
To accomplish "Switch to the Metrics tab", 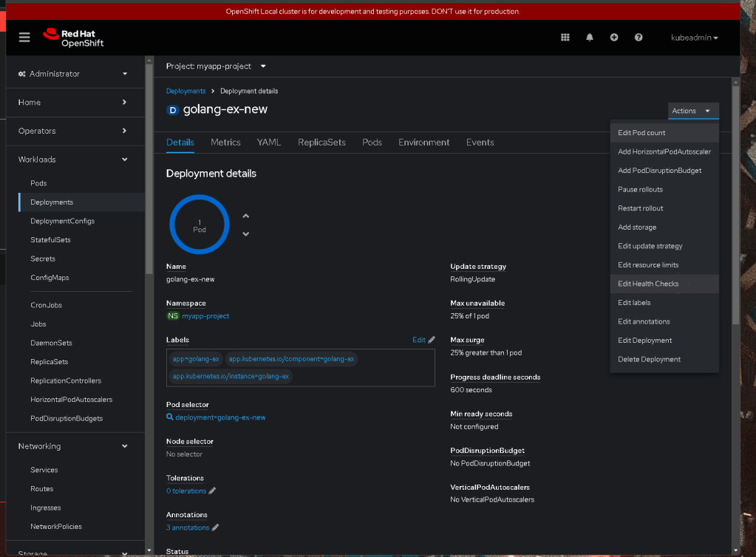I will click(225, 142).
